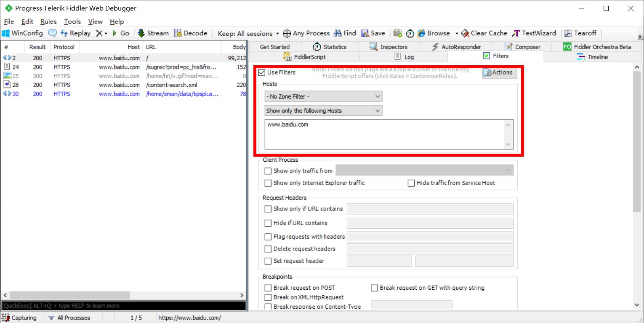
Task: Click the Actions button in Filters
Action: click(499, 72)
